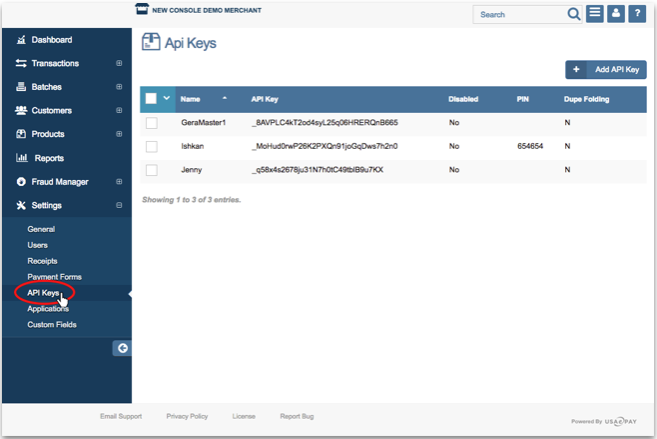This screenshot has height=439, width=657.
Task: Click the Reports bar chart icon
Action: click(22, 158)
